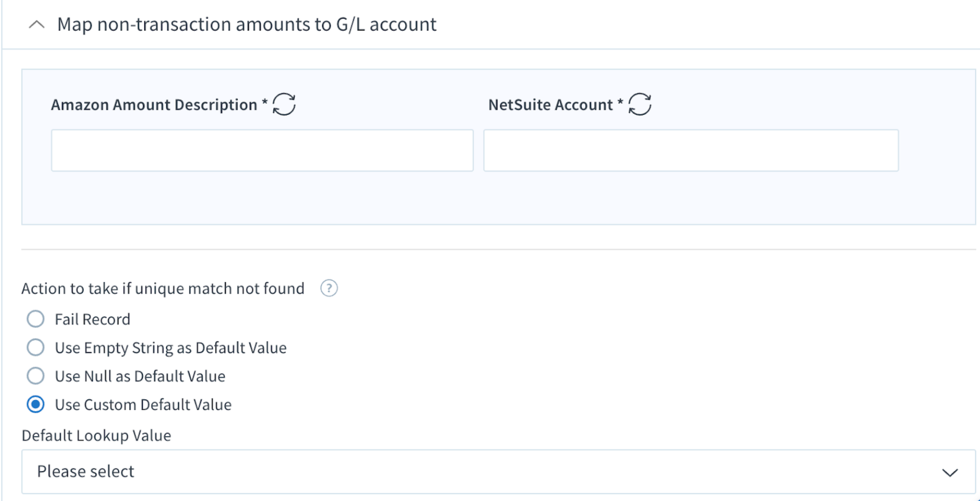Refresh the Amazon Amount Description list
Screen dimensions: 980x501
coord(284,104)
